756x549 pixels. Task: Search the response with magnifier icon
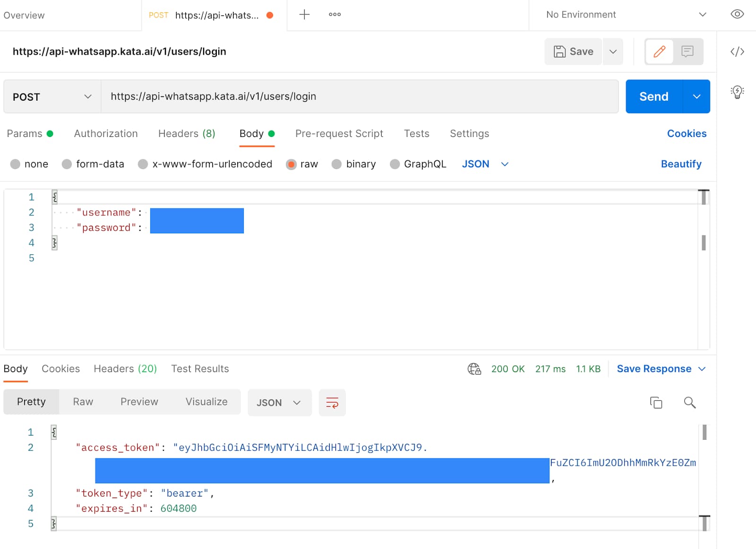(690, 403)
